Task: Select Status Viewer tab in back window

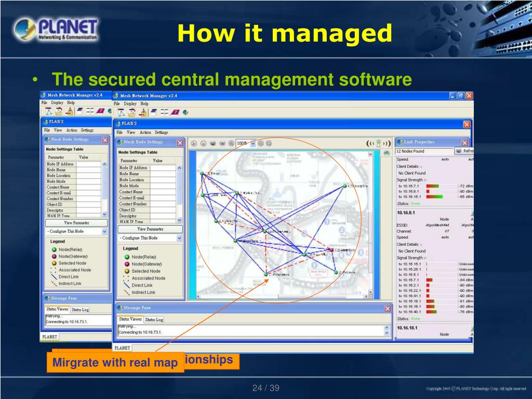Action: [57, 310]
